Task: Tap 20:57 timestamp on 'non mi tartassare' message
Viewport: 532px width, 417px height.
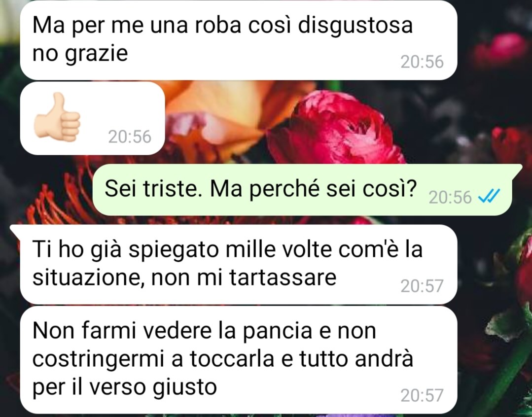Action: point(422,286)
